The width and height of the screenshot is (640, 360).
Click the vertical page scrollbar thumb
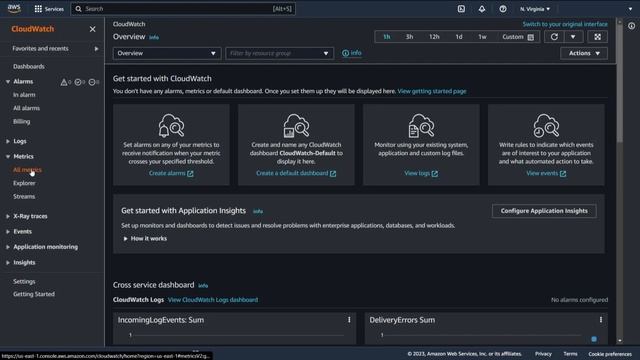[x=620, y=84]
